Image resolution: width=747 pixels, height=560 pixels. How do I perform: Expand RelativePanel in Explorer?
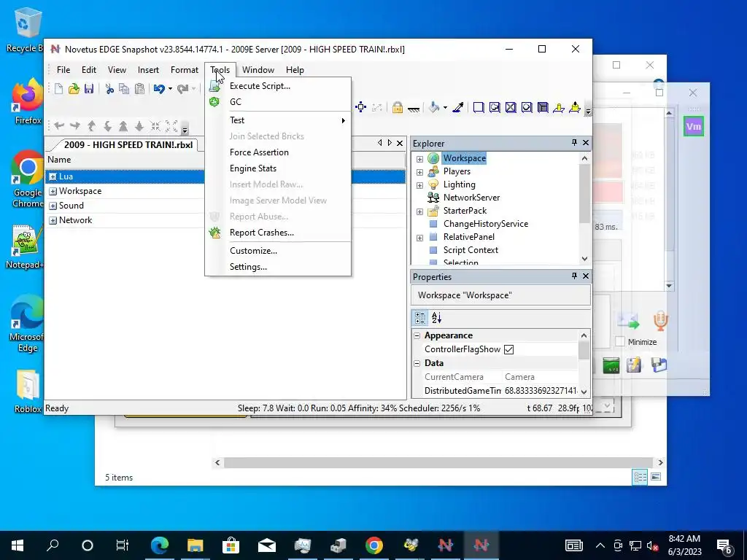click(419, 238)
